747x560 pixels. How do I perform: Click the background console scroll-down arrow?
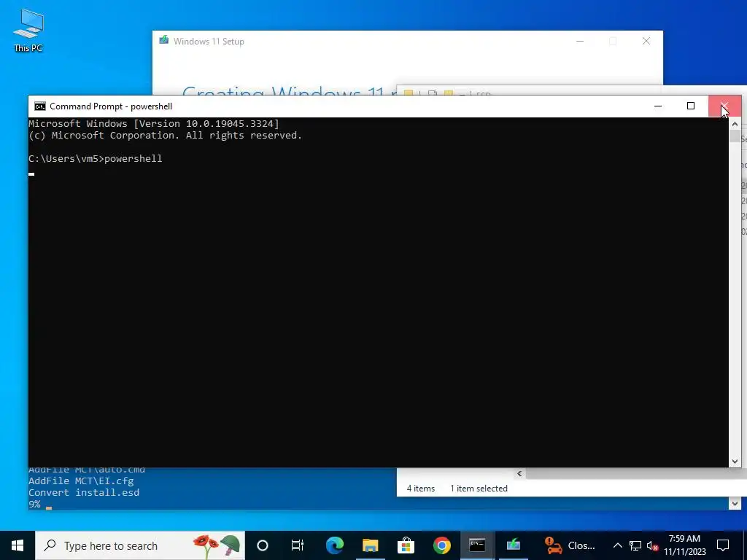click(735, 503)
